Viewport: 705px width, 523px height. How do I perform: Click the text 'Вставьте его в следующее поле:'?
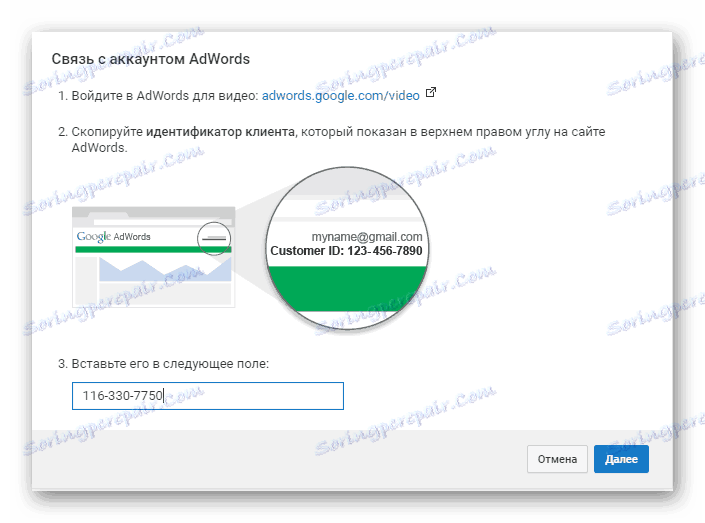(170, 363)
